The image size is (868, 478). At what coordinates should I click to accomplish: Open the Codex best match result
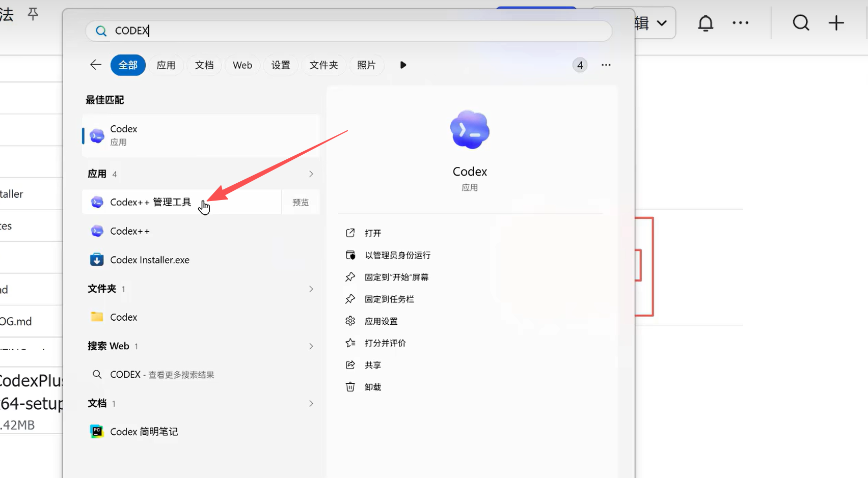[x=201, y=135]
